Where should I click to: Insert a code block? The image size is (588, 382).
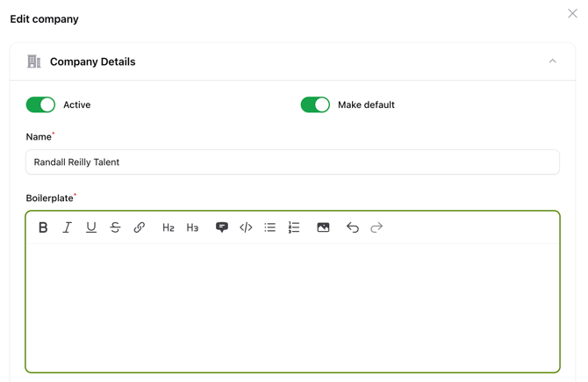tap(246, 227)
